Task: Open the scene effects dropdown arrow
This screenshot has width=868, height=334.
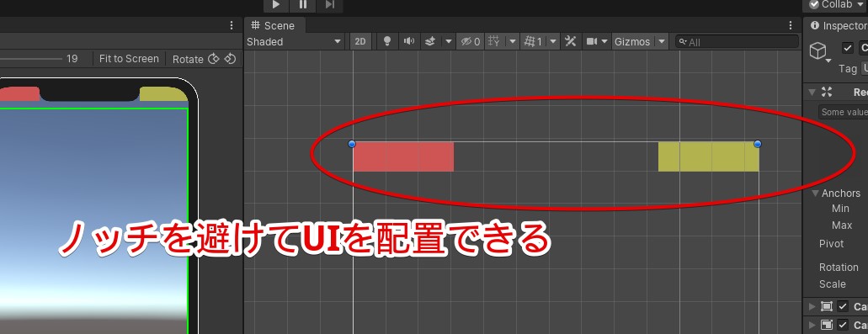Action: pyautogui.click(x=449, y=41)
